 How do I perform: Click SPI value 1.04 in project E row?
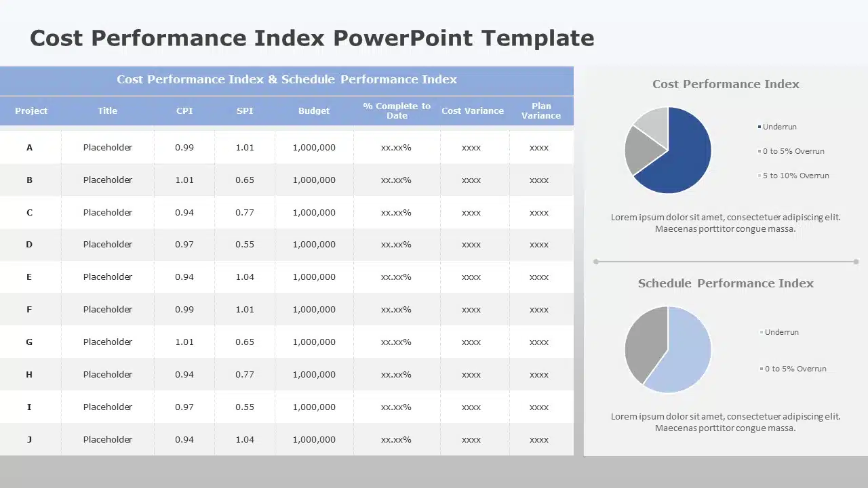point(245,277)
